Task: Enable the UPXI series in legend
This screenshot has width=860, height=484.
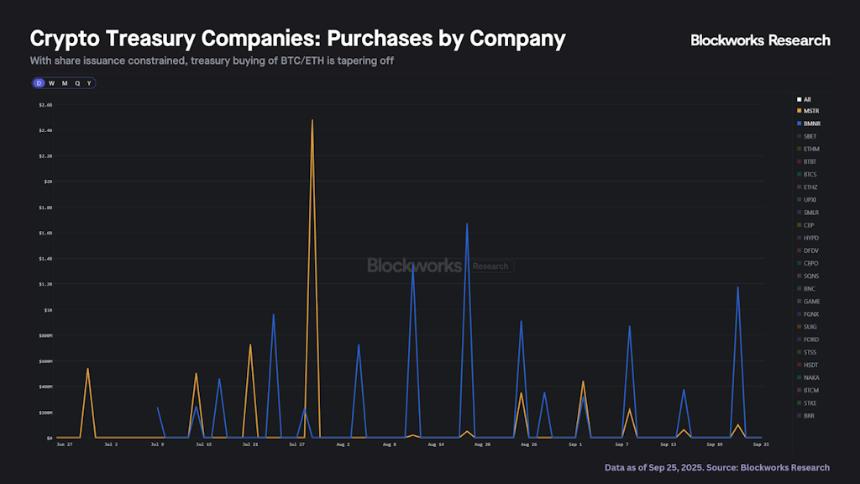Action: [x=809, y=200]
